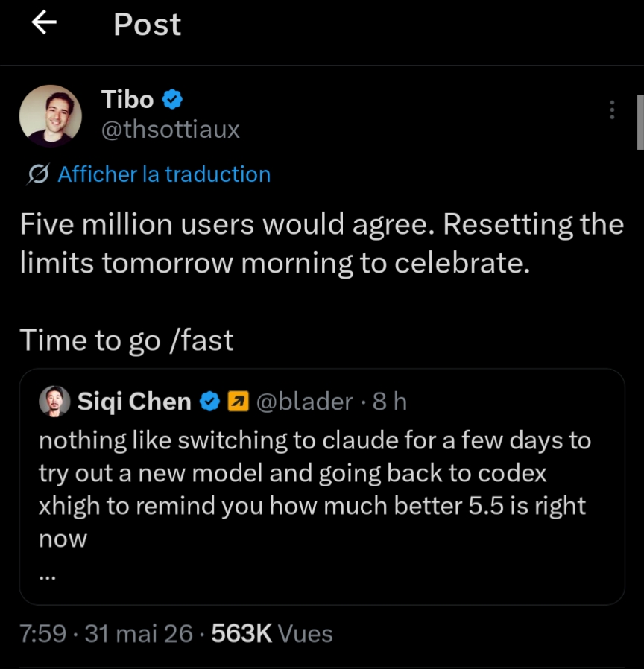Click 'Afficher la traduction' link
Viewport: 644px width, 669px height.
[x=164, y=174]
